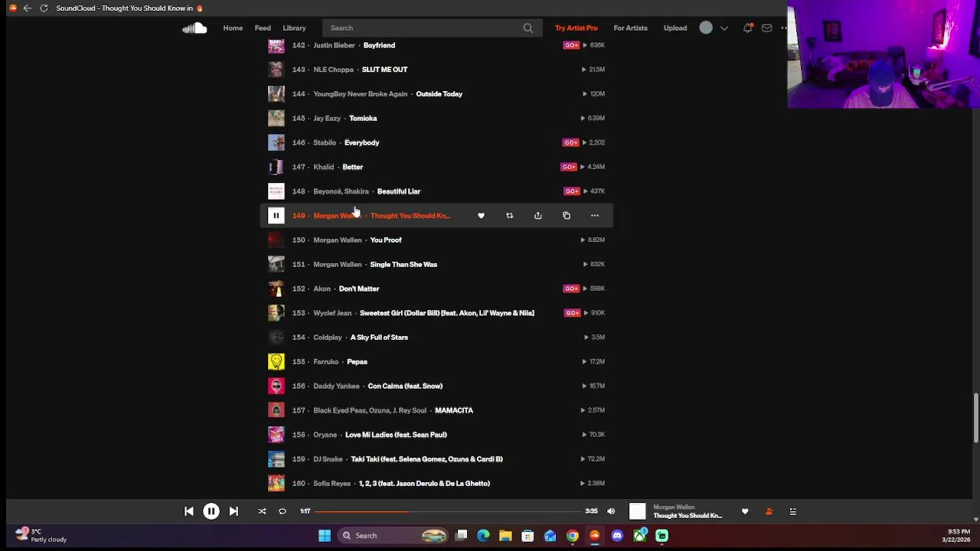Skip to next track

pos(234,511)
